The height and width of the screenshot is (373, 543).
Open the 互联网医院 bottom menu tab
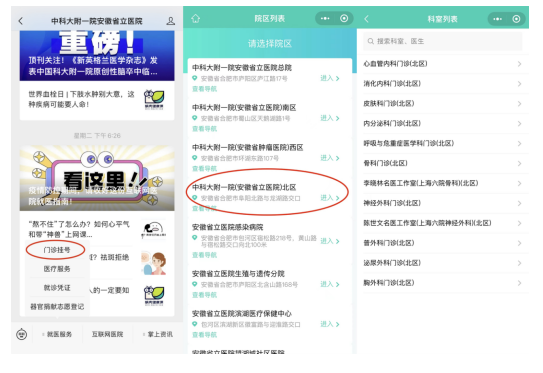107,334
